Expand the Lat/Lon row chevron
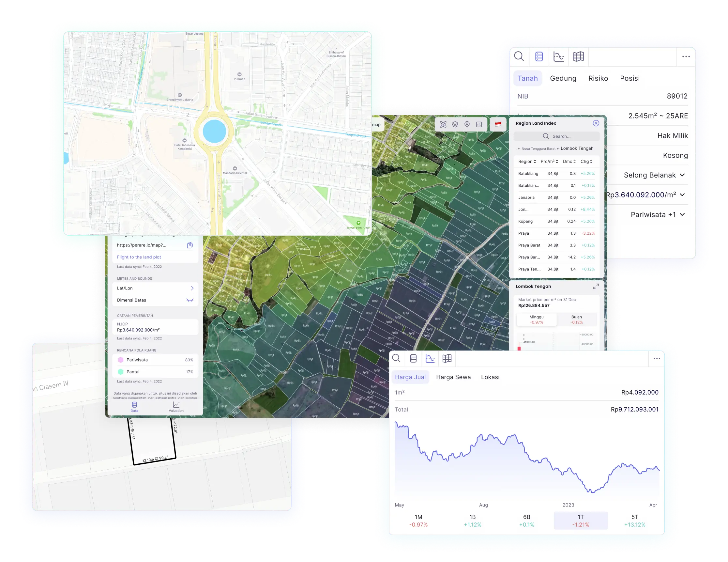 click(192, 288)
